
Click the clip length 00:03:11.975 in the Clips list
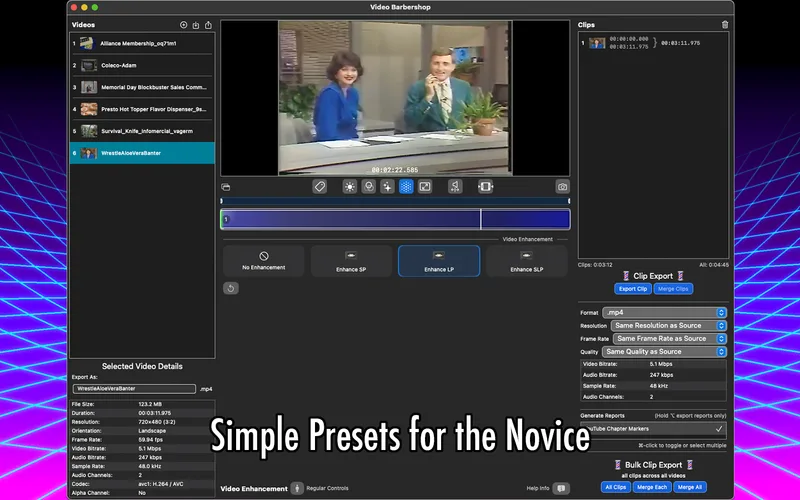tap(681, 43)
